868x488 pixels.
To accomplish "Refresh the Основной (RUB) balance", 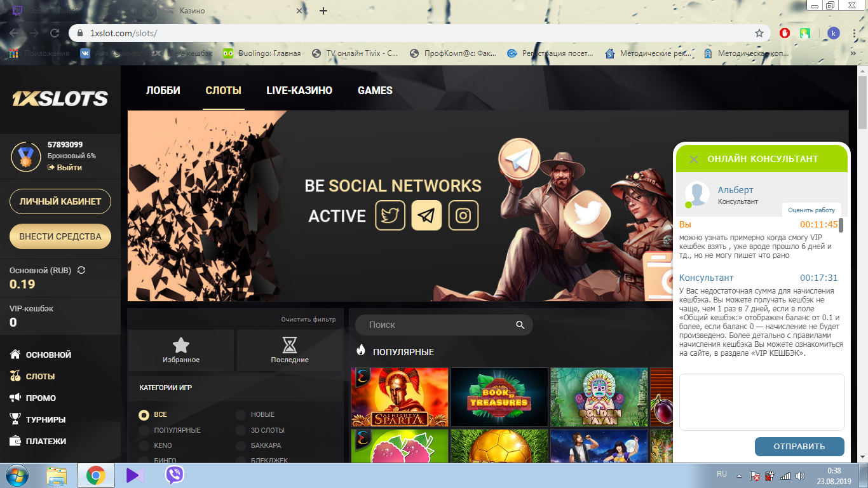I will 81,270.
